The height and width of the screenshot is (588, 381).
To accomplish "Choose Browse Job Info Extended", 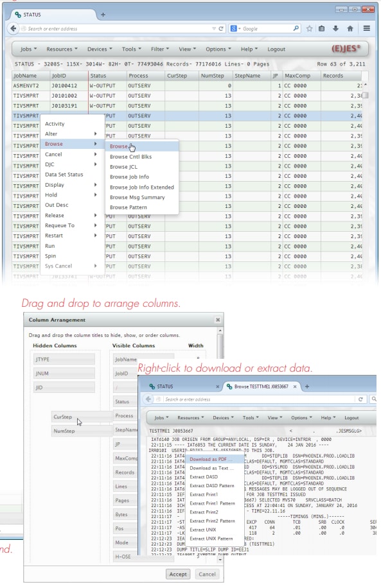I will [x=142, y=187].
